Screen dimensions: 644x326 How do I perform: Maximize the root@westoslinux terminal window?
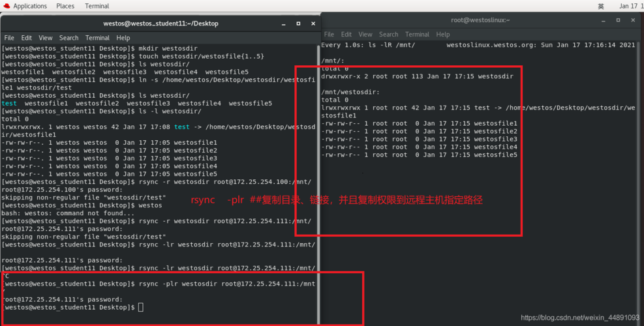click(618, 20)
